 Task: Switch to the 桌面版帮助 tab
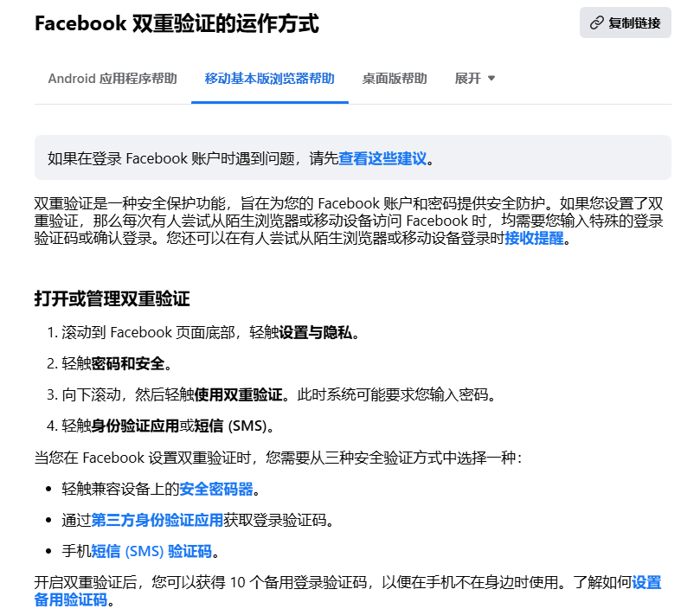click(395, 79)
